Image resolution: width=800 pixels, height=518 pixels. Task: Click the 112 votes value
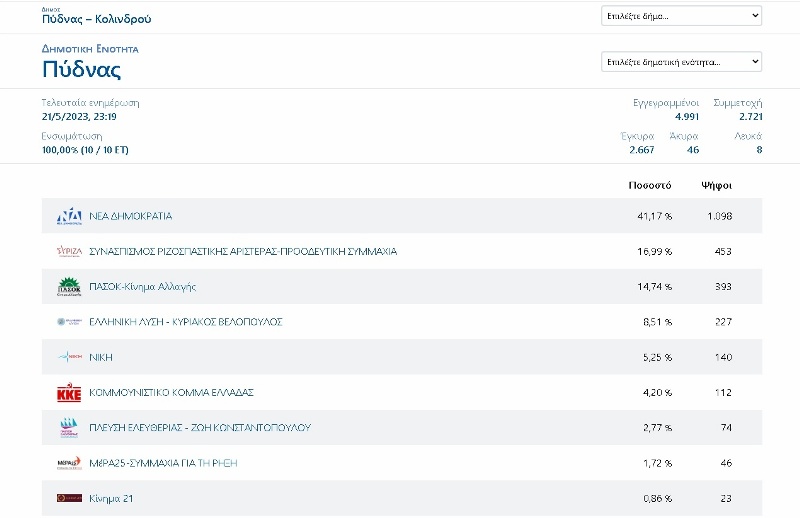(723, 392)
